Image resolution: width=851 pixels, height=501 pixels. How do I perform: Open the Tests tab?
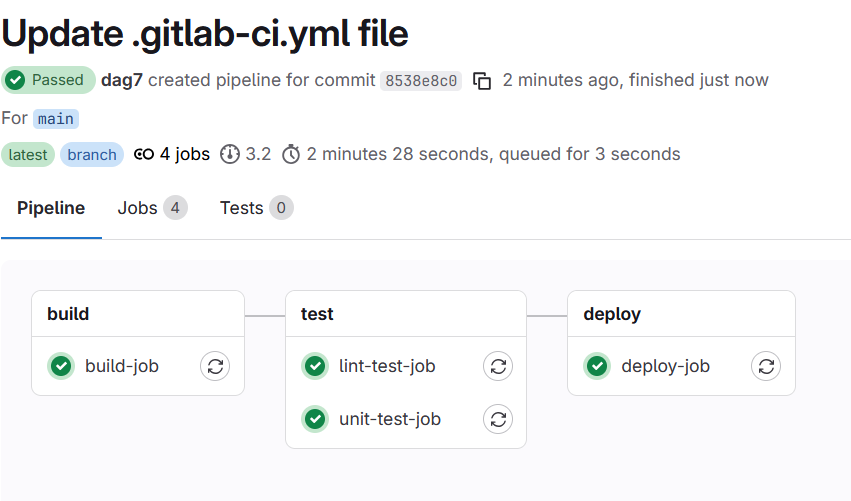[256, 208]
